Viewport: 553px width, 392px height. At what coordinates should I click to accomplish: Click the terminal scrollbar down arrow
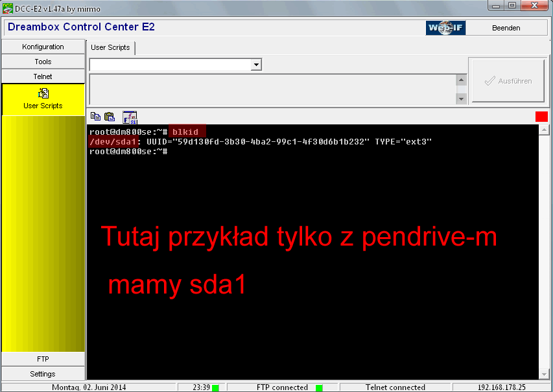pos(543,374)
